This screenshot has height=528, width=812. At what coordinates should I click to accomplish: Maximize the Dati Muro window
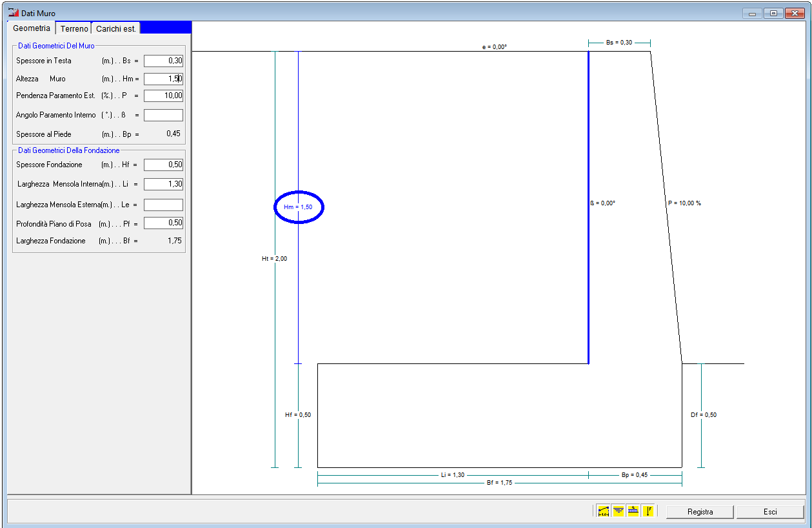772,13
